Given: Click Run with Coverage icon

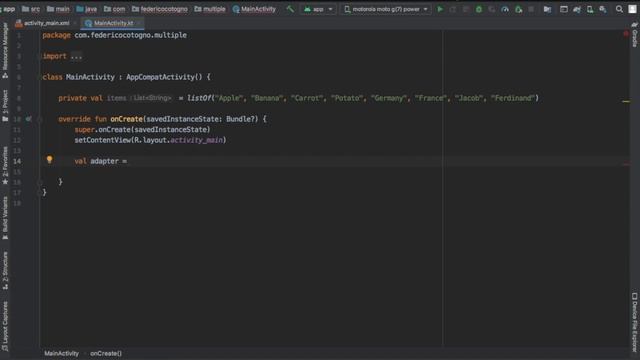Looking at the screenshot, I should (492, 9).
